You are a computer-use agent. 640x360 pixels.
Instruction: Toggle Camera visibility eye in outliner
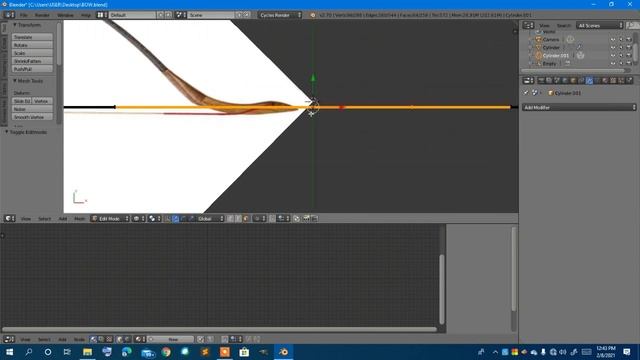[613, 40]
